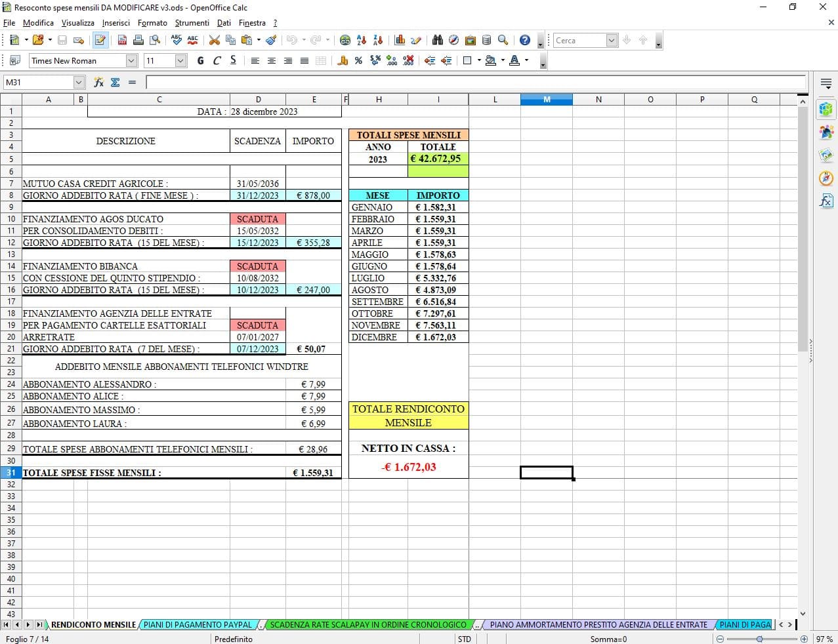Click the Function Wizard icon
Image resolution: width=838 pixels, height=644 pixels.
(x=98, y=82)
